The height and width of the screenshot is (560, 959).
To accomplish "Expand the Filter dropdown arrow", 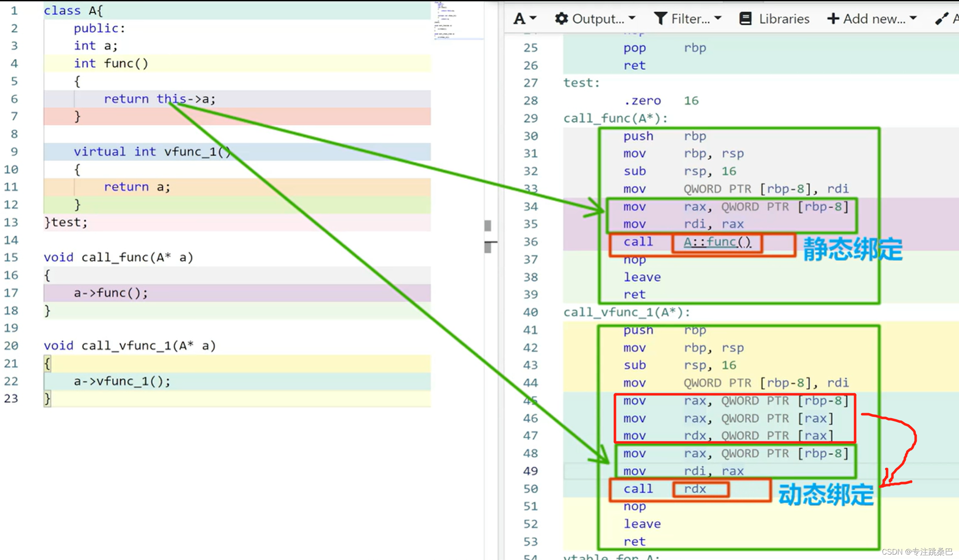I will (718, 18).
